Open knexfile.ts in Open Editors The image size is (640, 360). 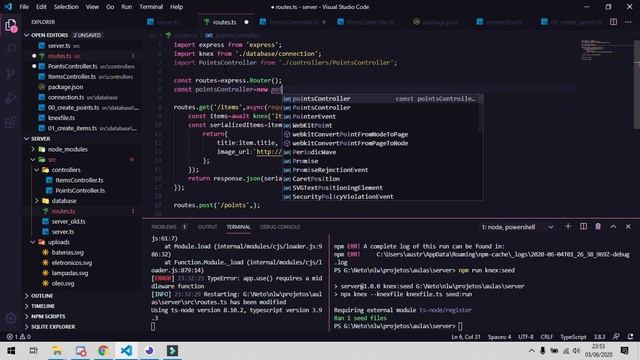pos(61,118)
